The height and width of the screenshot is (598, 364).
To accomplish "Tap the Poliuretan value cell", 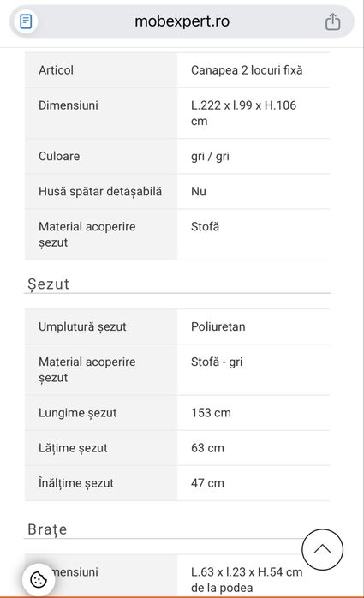I will [x=254, y=326].
